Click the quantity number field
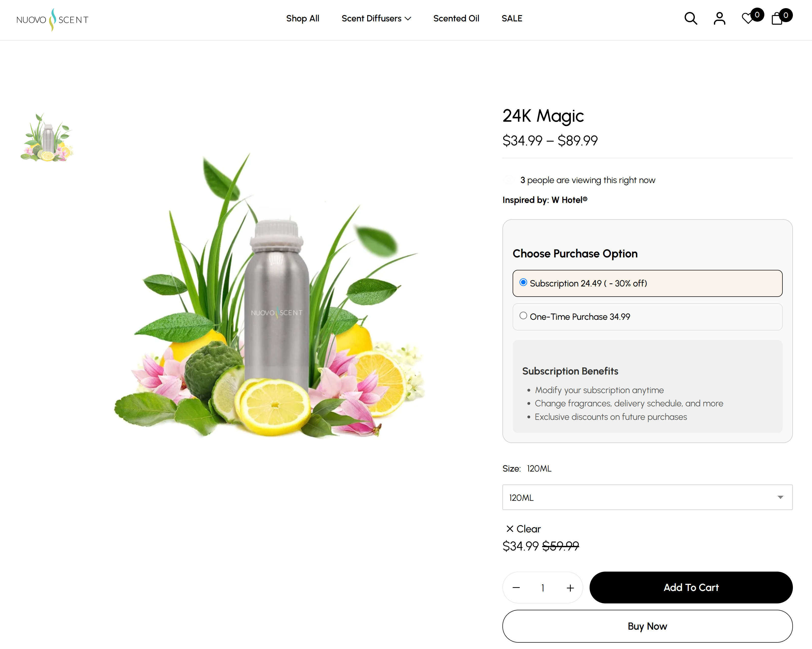 543,588
